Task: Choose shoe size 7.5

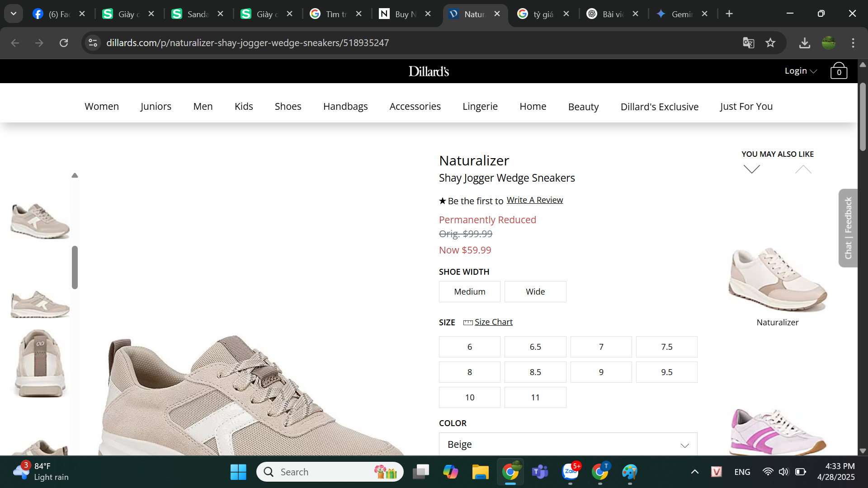Action: [666, 347]
